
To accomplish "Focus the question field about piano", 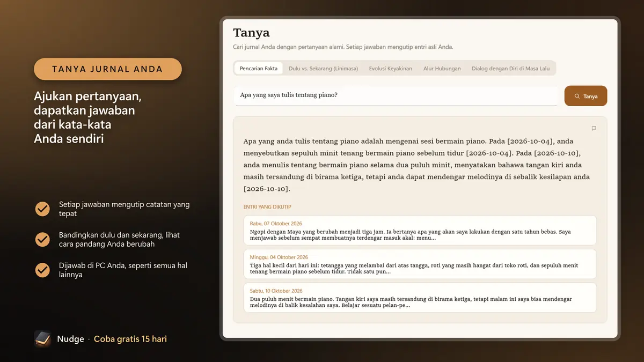I will pos(396,95).
